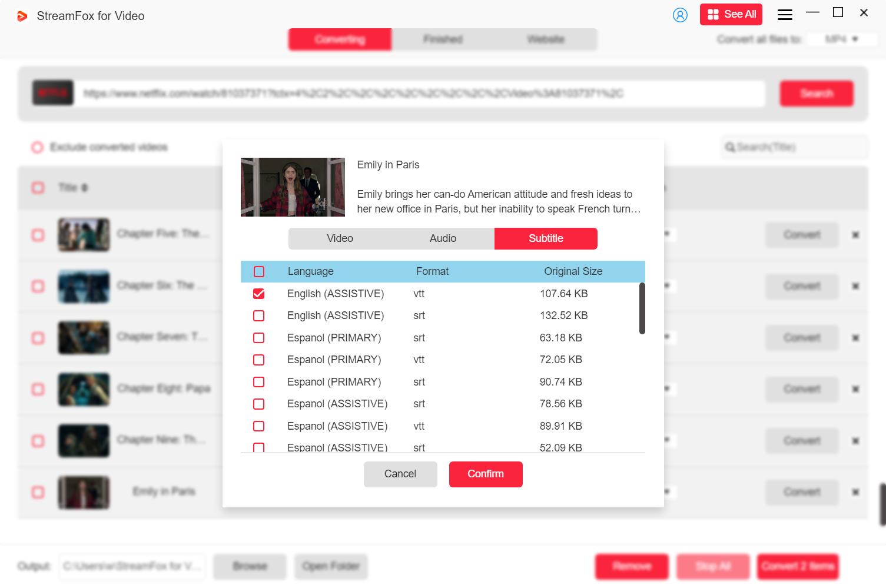Switch to the Website tab
The width and height of the screenshot is (886, 588).
pos(546,39)
